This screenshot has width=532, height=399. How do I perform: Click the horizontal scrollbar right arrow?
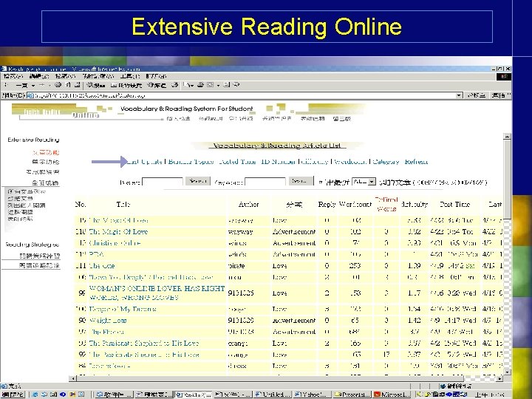tap(499, 378)
